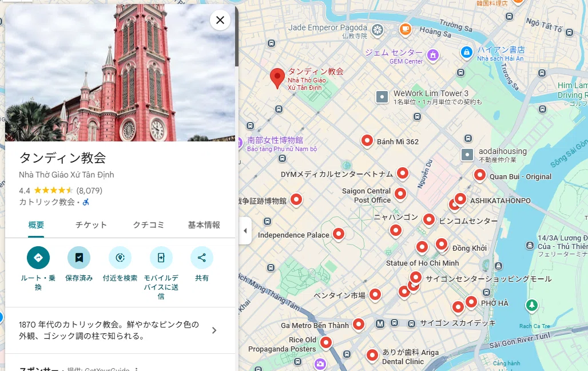Click the DYMメディカルセンターベトナム red pin
Viewport: 588px width, 371px height.
(x=402, y=173)
